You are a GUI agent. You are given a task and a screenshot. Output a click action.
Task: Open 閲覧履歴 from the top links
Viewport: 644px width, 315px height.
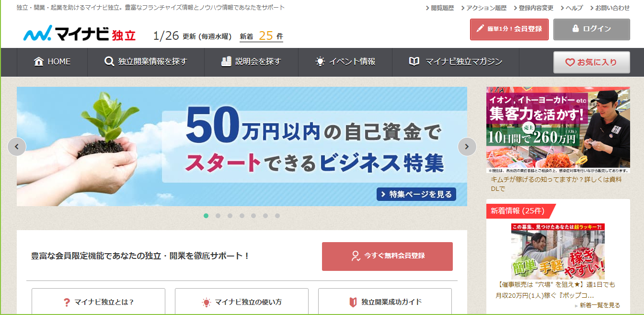pyautogui.click(x=439, y=8)
